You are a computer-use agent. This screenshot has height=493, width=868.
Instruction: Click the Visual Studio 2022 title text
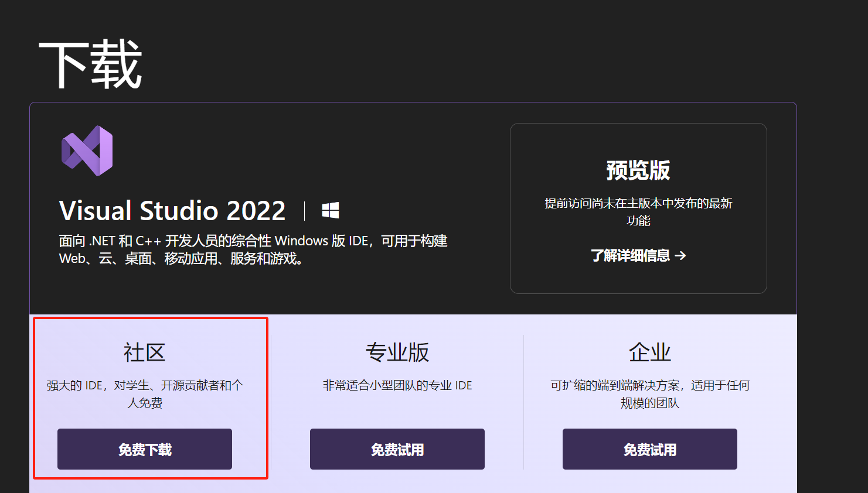coord(172,210)
